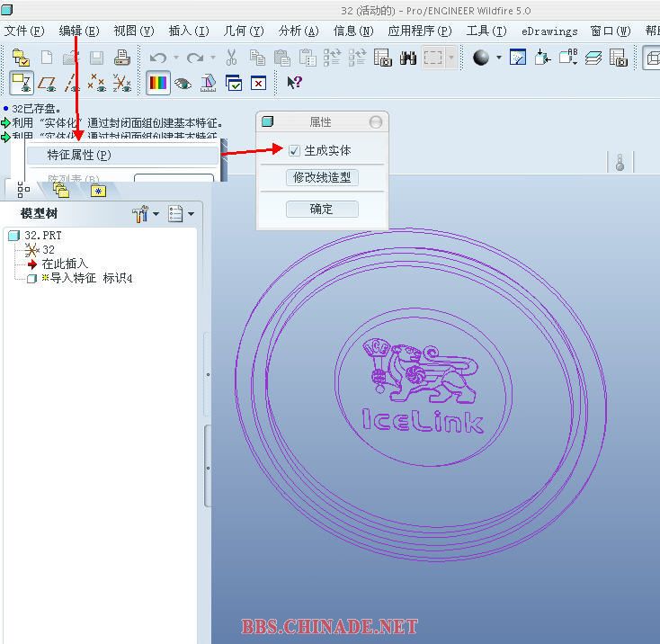Click the round button on 属性 title bar
Image resolution: width=660 pixels, height=644 pixels.
(x=376, y=122)
